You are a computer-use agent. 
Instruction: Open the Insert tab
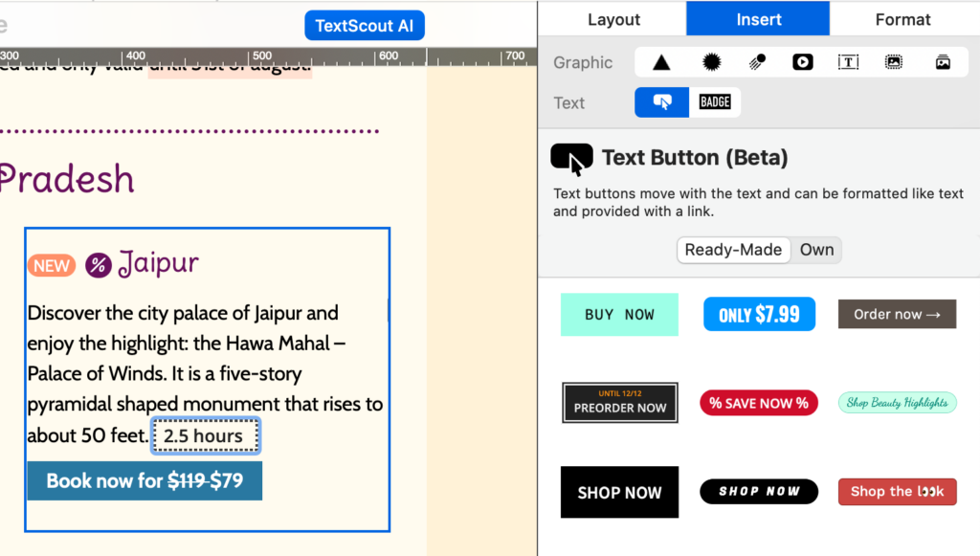(758, 19)
